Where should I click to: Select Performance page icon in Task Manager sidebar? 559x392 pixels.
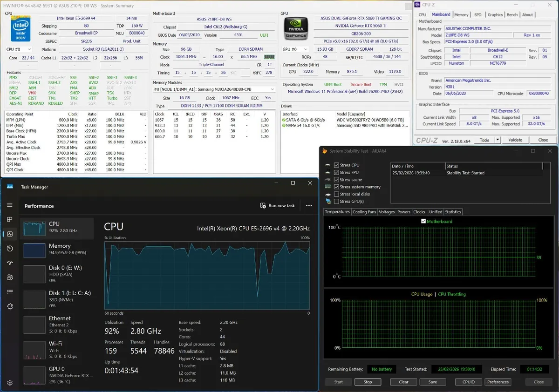tap(10, 234)
